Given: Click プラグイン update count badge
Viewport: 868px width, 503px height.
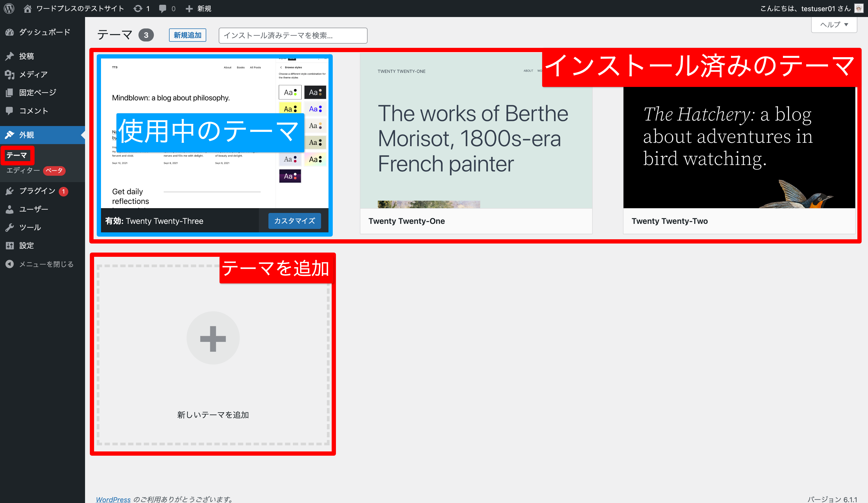Looking at the screenshot, I should click(x=63, y=191).
